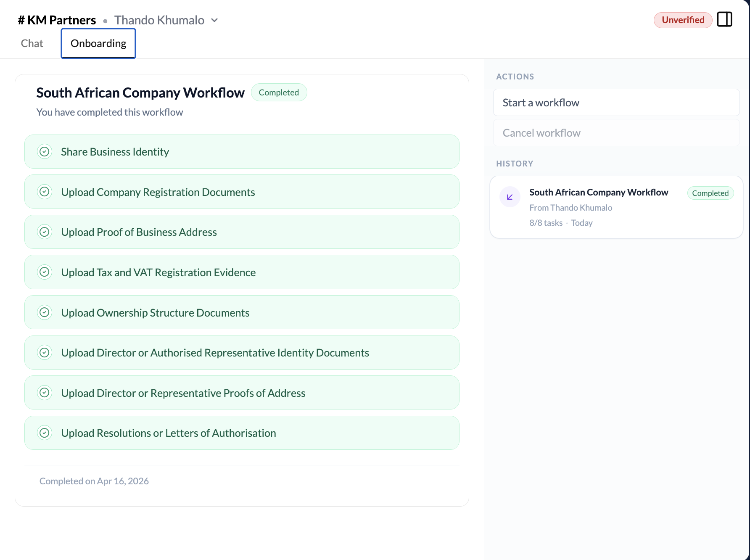Screen dimensions: 750x560
Task: Expand the South African Company Workflow history entry
Action: pos(599,192)
